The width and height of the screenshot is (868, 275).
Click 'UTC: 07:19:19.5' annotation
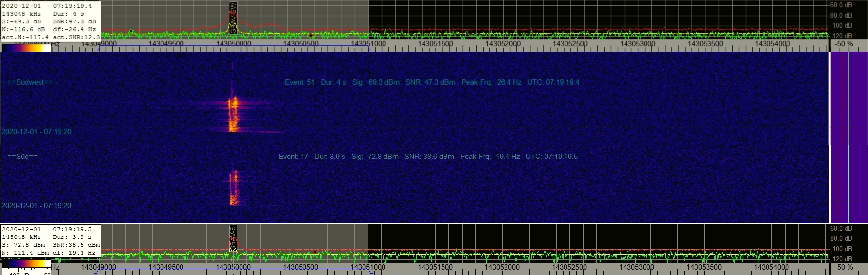click(552, 157)
